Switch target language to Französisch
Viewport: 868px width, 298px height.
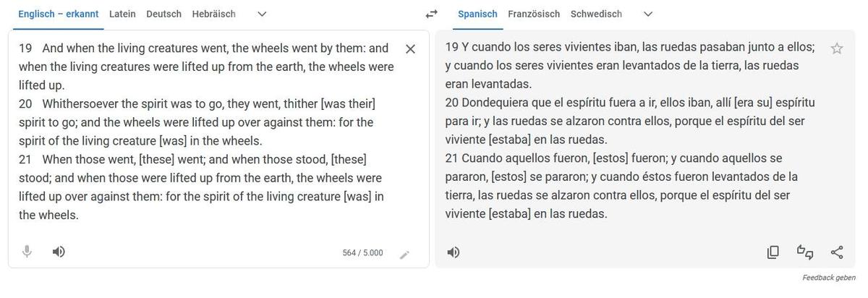click(534, 14)
